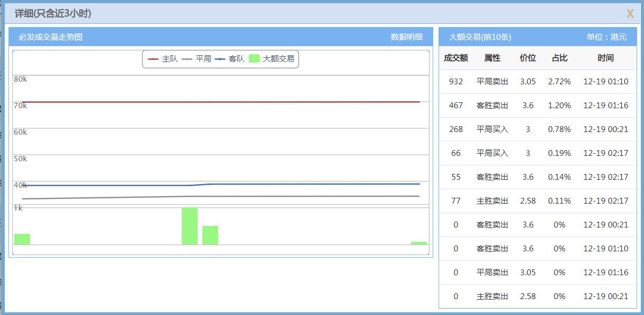
Task: Sort the table by 成交额 column
Action: pos(457,58)
